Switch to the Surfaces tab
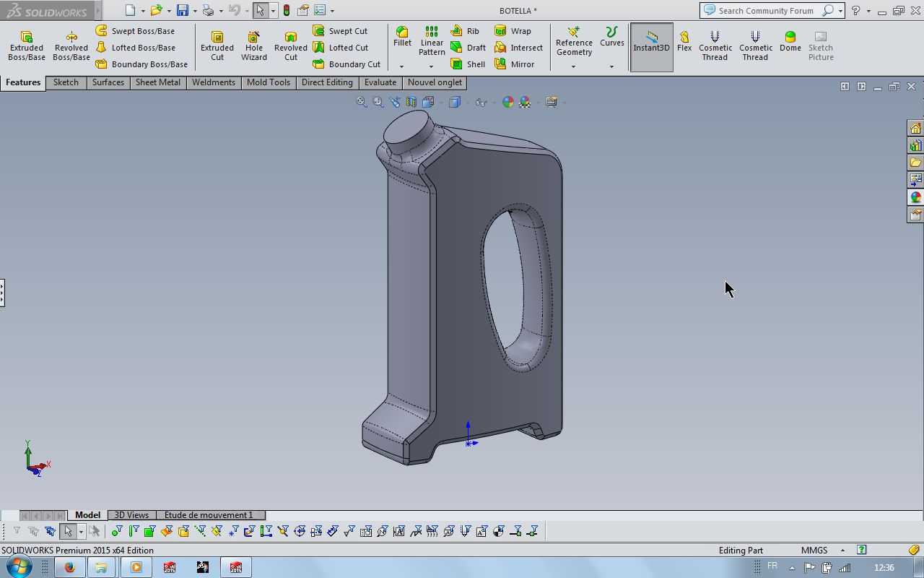The width and height of the screenshot is (924, 578). tap(108, 82)
